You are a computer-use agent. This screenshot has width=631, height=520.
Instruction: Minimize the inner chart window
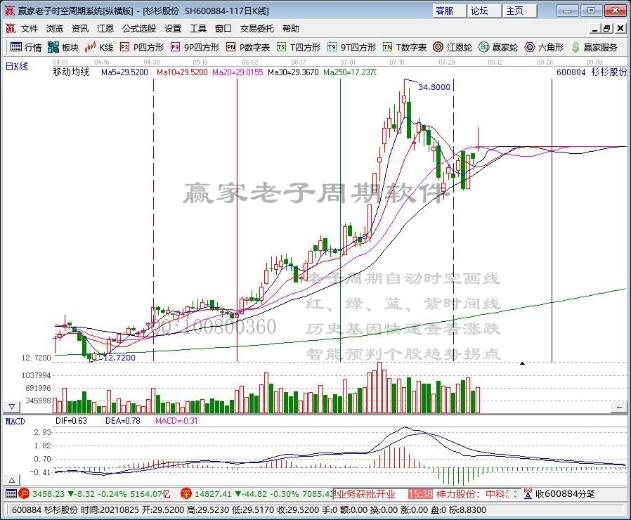tap(595, 28)
